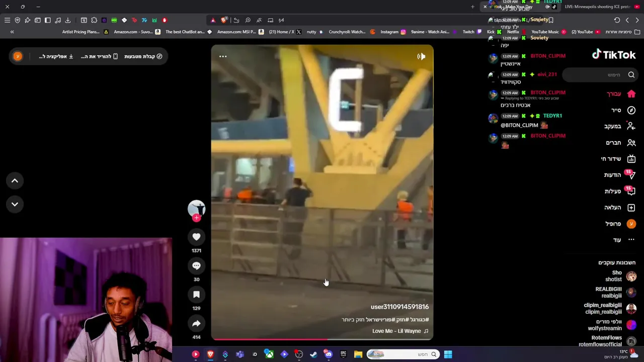Image resolution: width=644 pixels, height=362 pixels.
Task: Open following account clipim_realbigiii
Action: 610,309
